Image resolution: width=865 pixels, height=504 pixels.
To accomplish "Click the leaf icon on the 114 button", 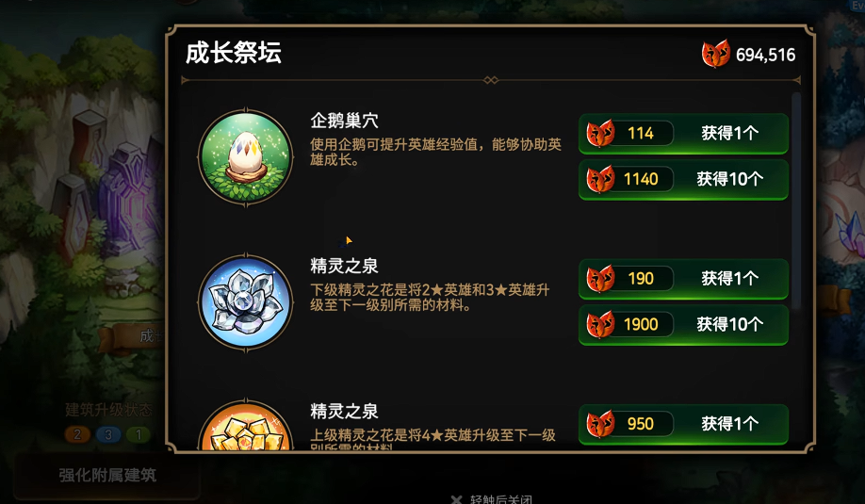I will [x=600, y=133].
